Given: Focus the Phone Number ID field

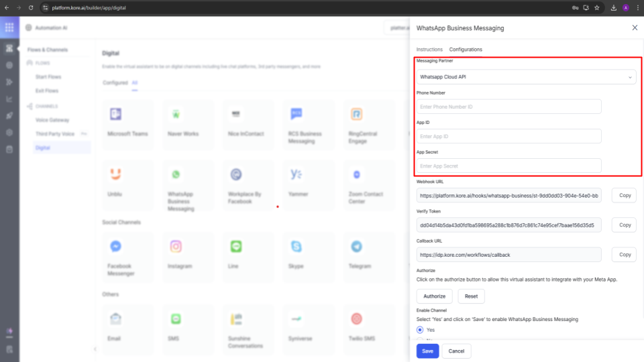Looking at the screenshot, I should click(509, 107).
